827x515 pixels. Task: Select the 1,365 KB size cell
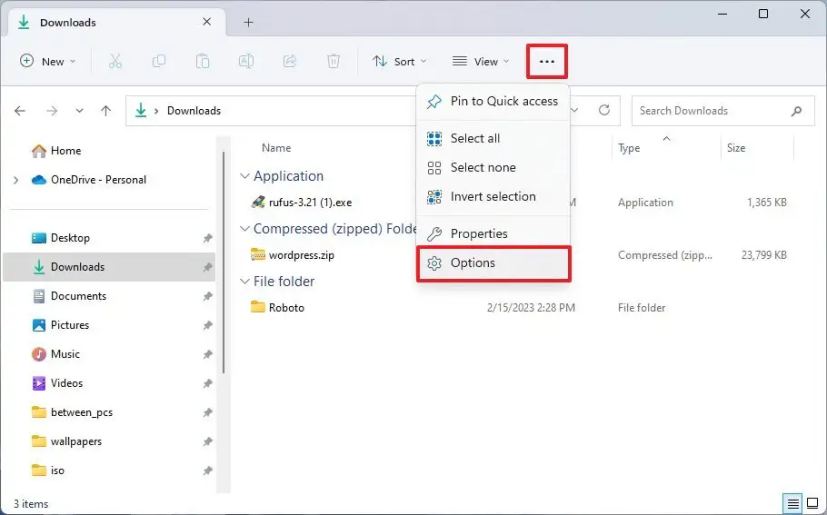point(767,202)
